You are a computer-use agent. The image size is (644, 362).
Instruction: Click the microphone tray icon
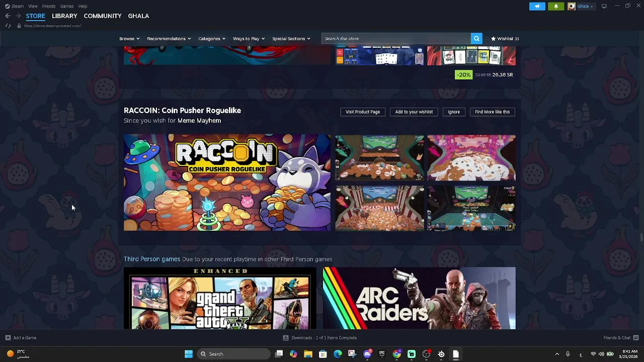[x=568, y=354]
